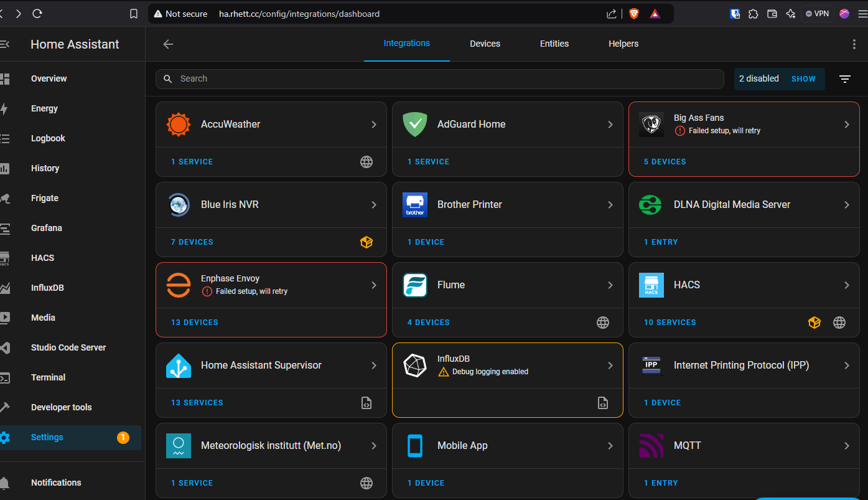Viewport: 868px width, 500px height.
Task: Click the Mobile App phone icon
Action: click(x=415, y=446)
